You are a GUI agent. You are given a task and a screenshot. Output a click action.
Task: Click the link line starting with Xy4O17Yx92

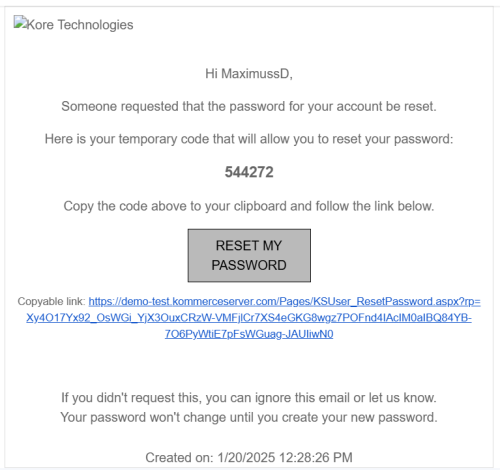click(249, 318)
